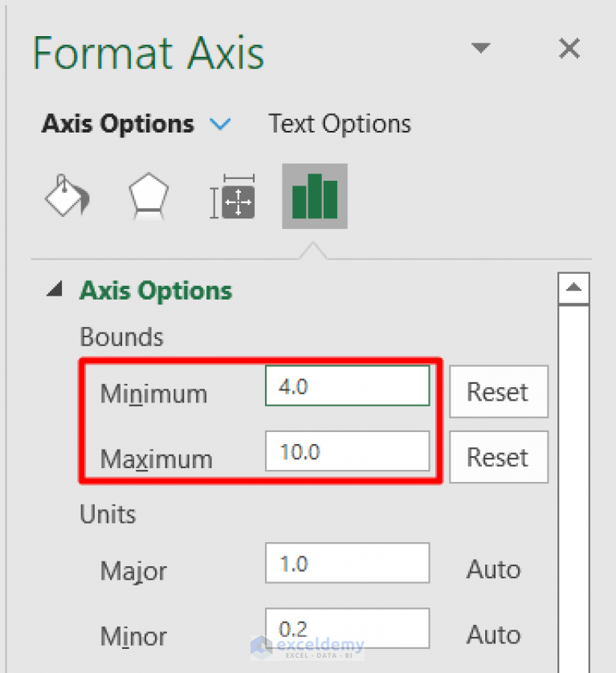Open size and layout settings icon

point(231,195)
